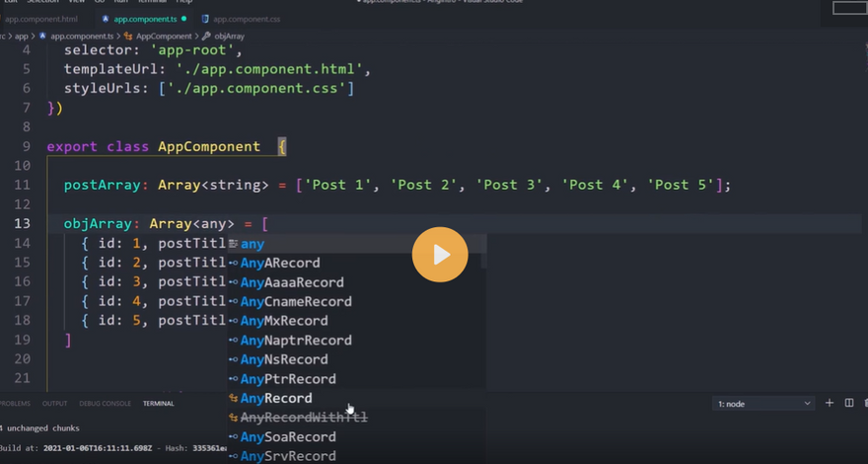Viewport: 868px width, 464px height.
Task: Click 'id: 4' on line 17
Action: [120, 301]
